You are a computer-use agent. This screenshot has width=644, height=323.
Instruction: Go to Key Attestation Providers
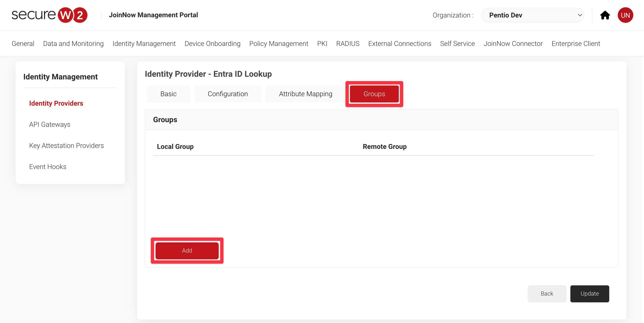click(x=66, y=145)
